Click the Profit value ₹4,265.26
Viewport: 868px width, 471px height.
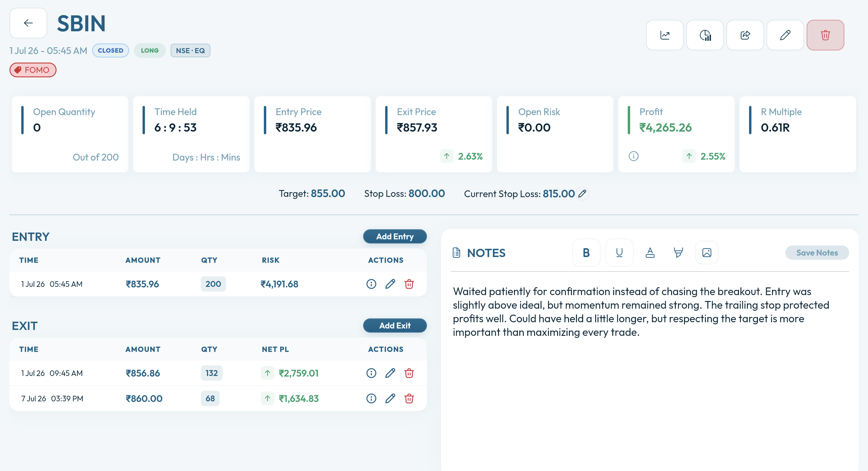point(665,128)
